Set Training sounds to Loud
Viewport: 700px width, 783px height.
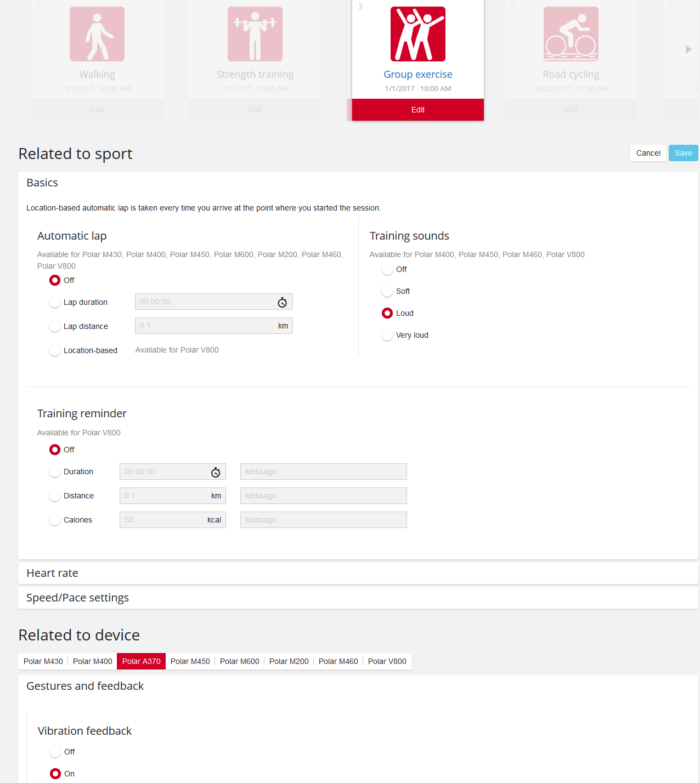[387, 313]
